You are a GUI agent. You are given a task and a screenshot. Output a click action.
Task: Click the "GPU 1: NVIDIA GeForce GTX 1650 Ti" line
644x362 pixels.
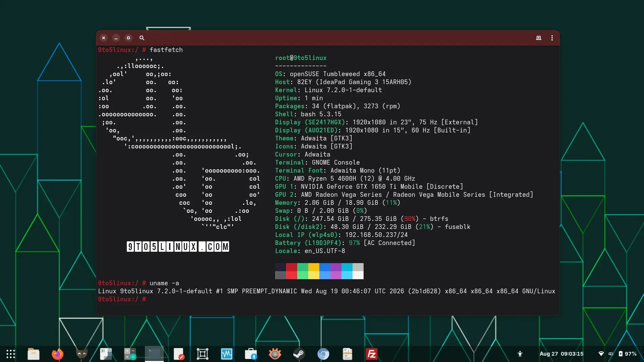(x=369, y=187)
